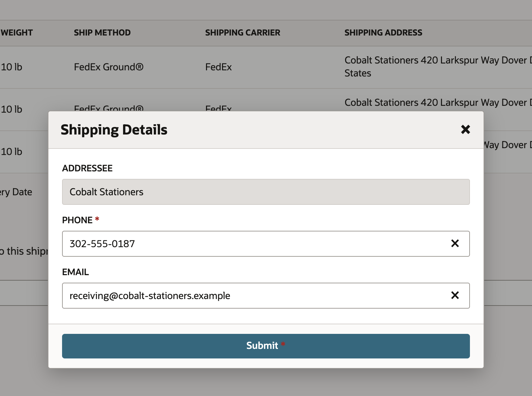Select the ADDRESSEE field label
Image resolution: width=532 pixels, height=396 pixels.
87,168
